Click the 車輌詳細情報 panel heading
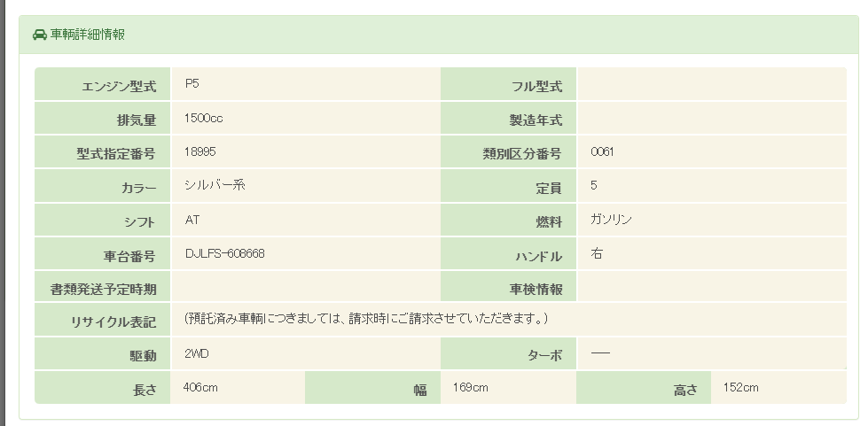The width and height of the screenshot is (868, 426). 88,35
